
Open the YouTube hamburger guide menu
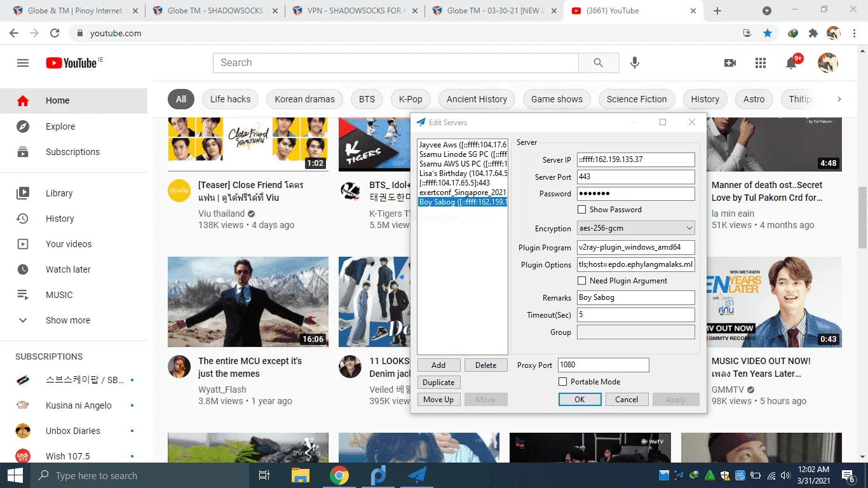click(x=23, y=63)
